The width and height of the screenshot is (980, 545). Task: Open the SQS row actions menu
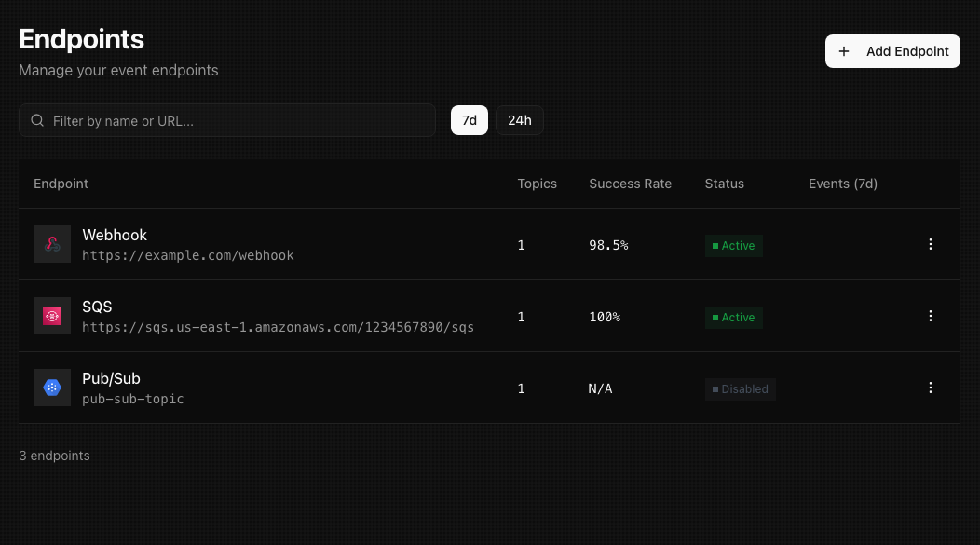point(930,316)
